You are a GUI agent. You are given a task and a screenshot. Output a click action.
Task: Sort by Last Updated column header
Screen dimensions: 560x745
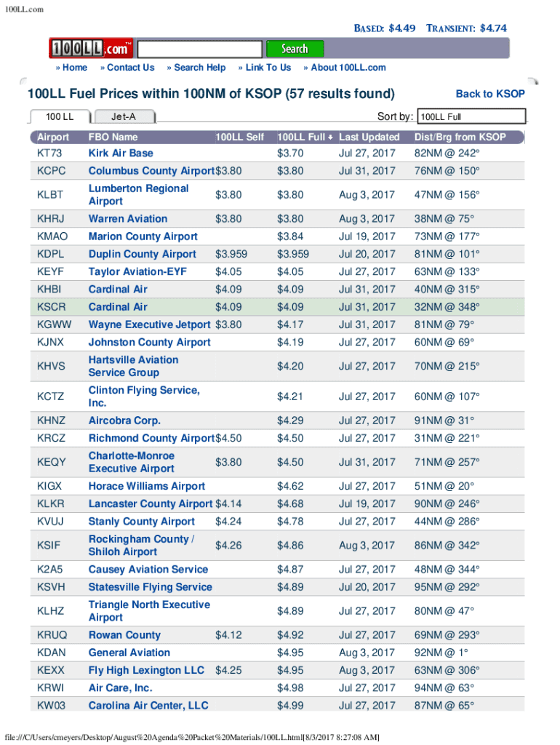(369, 137)
